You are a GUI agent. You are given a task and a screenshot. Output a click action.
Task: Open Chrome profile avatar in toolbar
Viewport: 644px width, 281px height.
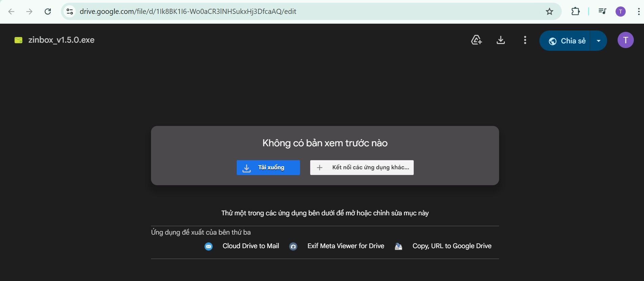(620, 12)
